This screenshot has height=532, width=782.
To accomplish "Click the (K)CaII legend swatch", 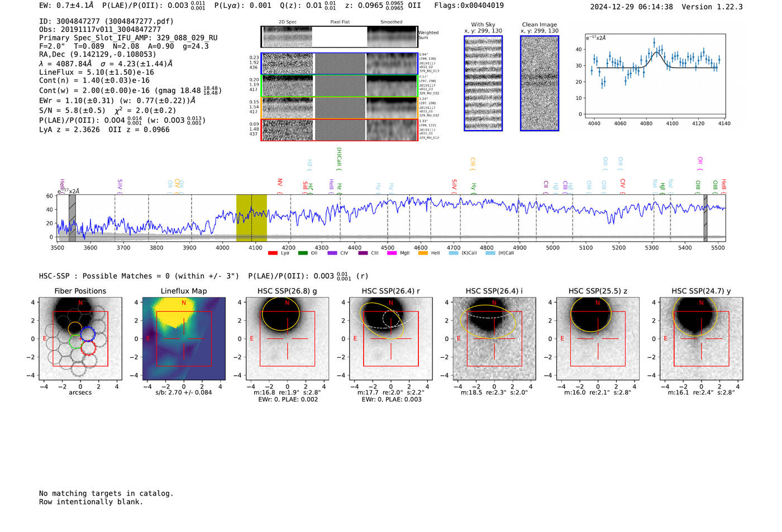I will coord(452,253).
